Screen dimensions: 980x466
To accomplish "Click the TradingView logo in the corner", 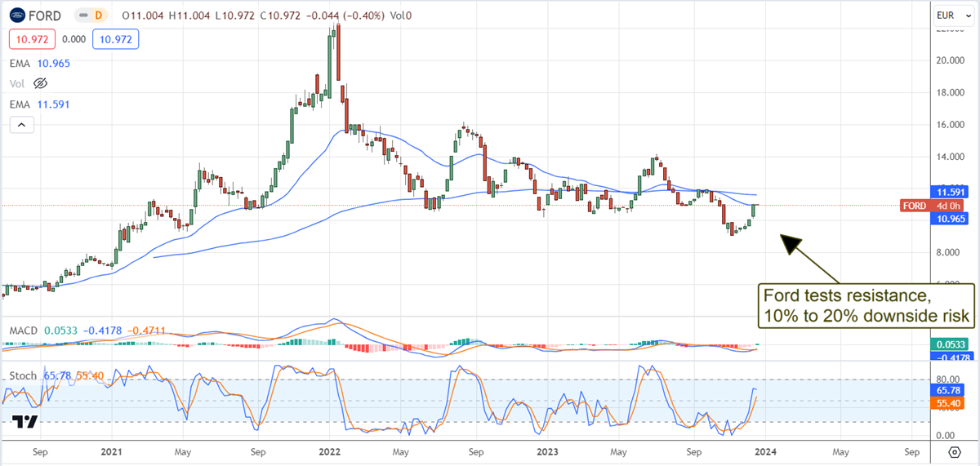I will click(25, 422).
